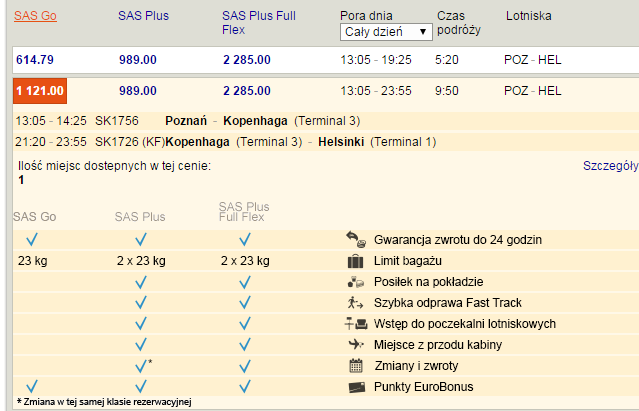The width and height of the screenshot is (639, 411).
Task: Click the dropdown arrow under Pora dnia
Action: (x=423, y=32)
